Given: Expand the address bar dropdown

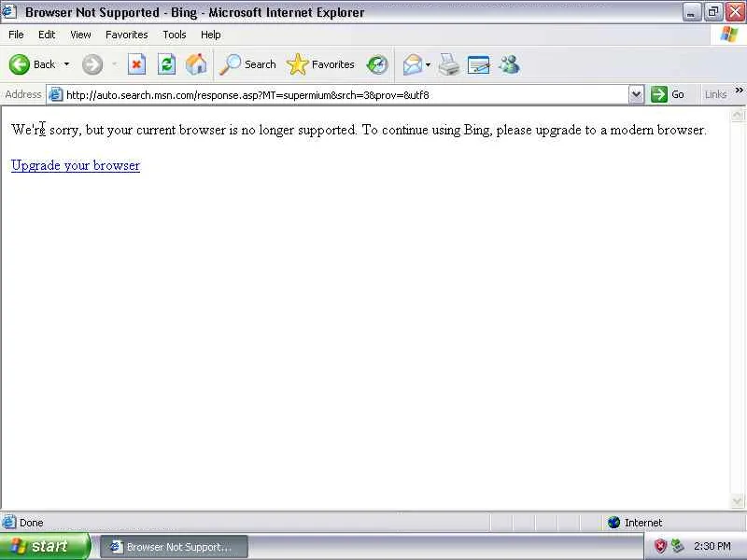Looking at the screenshot, I should click(637, 94).
